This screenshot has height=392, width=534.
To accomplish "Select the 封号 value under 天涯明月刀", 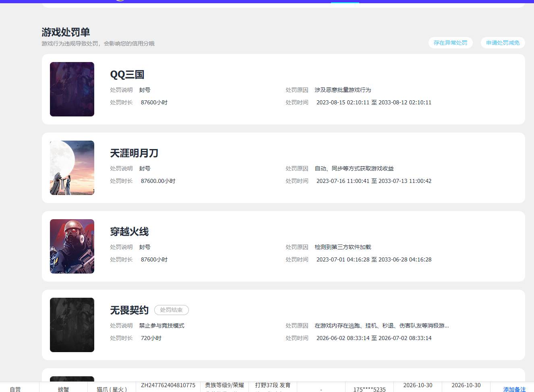I will (145, 168).
